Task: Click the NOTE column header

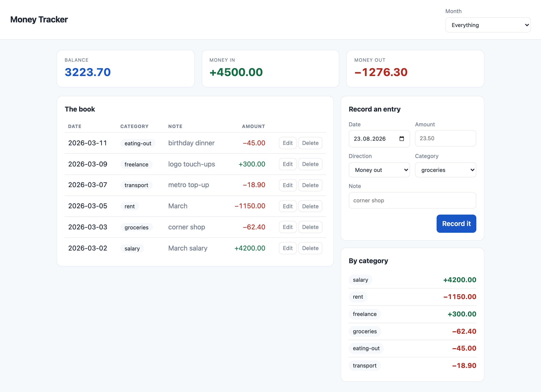Action: [175, 126]
